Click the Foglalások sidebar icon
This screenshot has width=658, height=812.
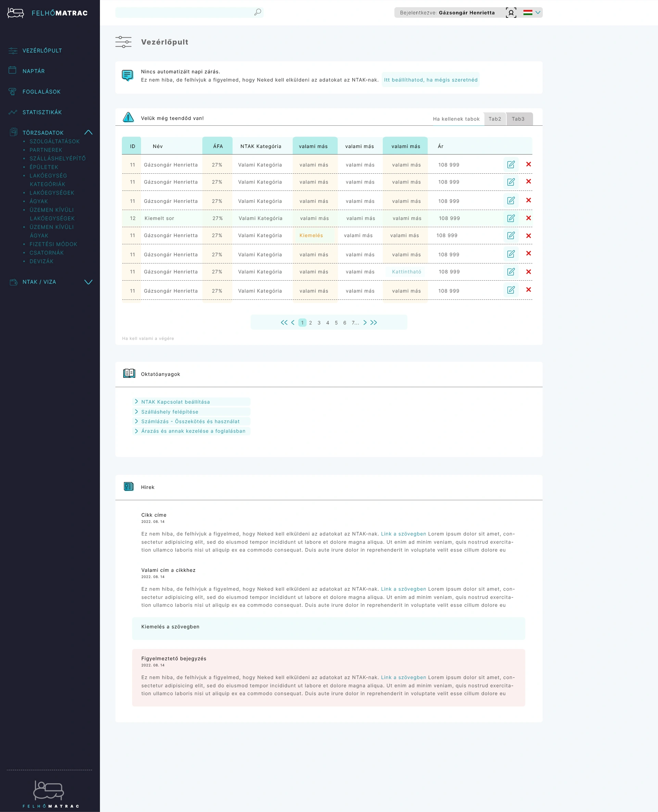13,91
